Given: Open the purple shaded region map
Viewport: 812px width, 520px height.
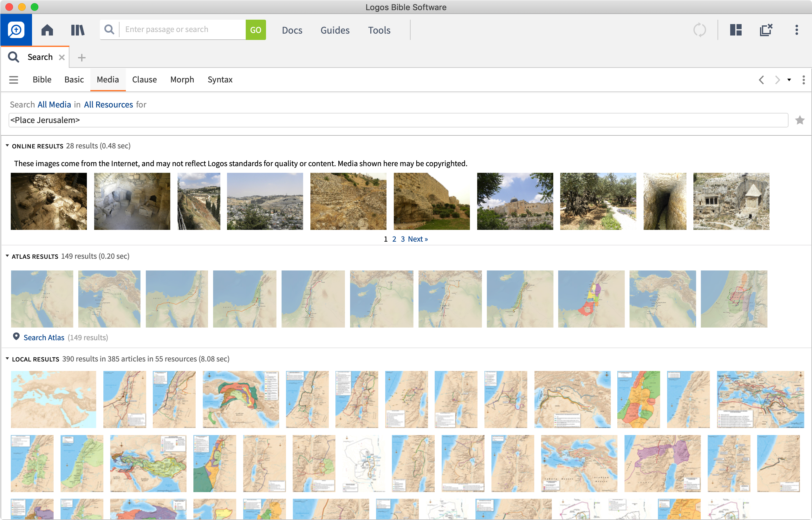Looking at the screenshot, I should click(662, 463).
